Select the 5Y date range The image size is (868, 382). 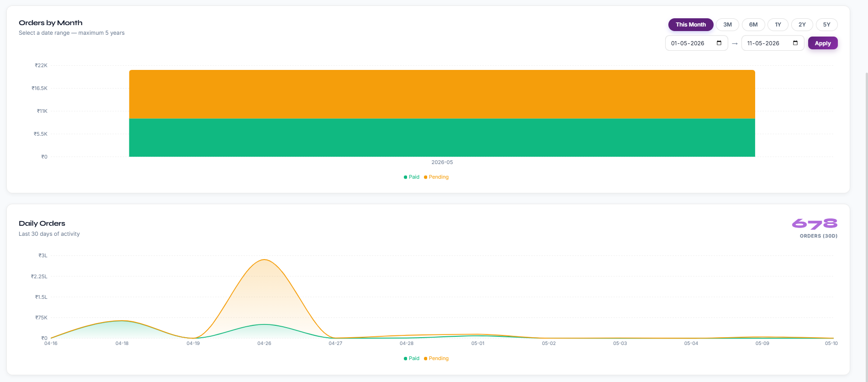(827, 25)
